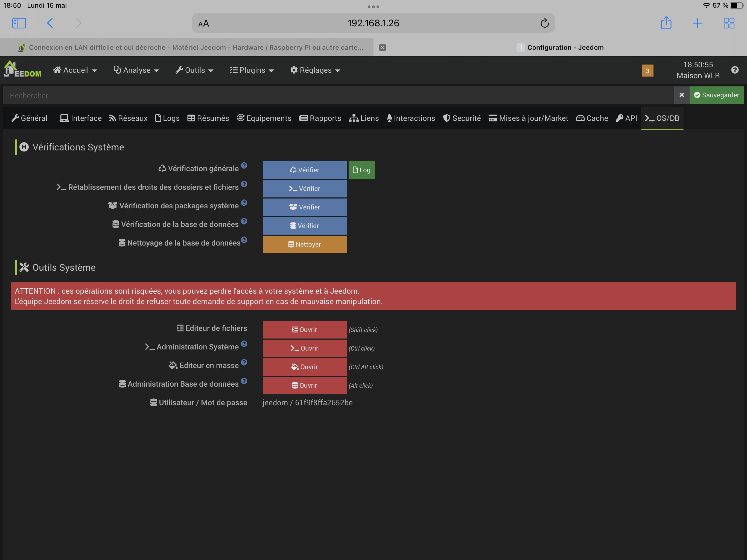Open the Réglages dropdown menu
This screenshot has height=560, width=747.
coord(315,70)
